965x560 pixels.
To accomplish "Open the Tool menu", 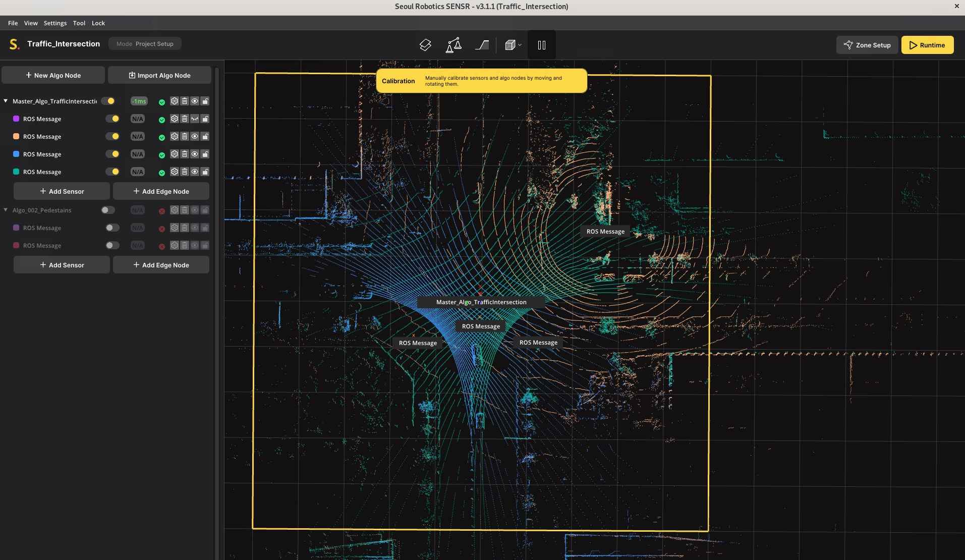I will tap(79, 23).
